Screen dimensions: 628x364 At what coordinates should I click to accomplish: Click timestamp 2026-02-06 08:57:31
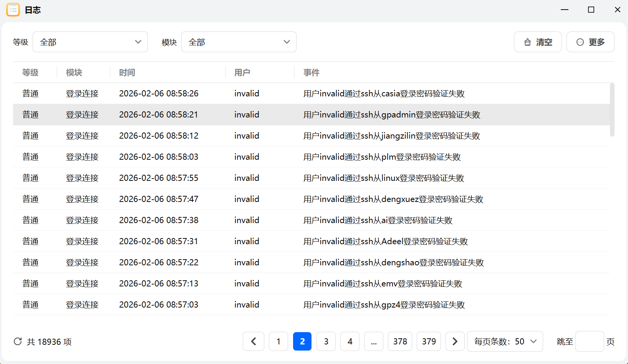coord(159,241)
